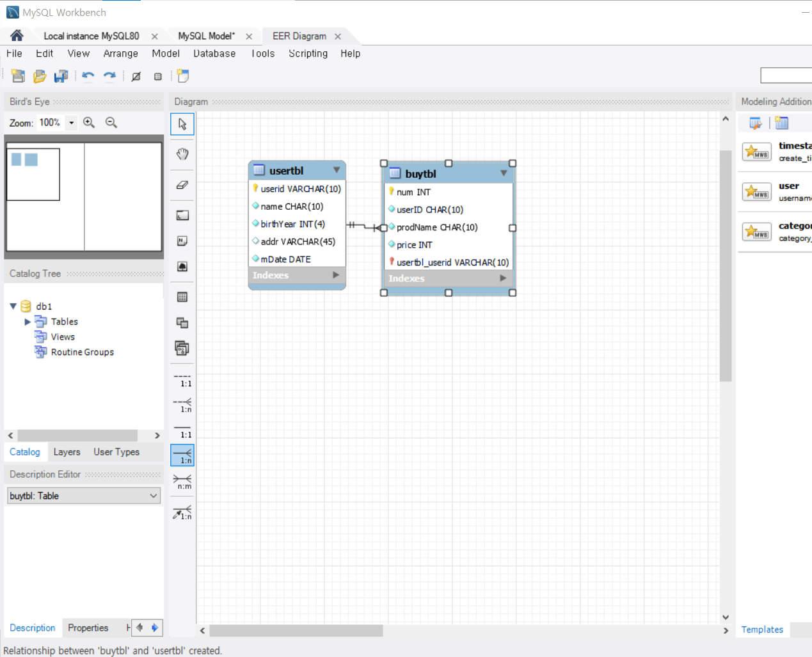Viewport: 812px width, 657px height.
Task: Expand Indexes section of usertbl
Action: 336,275
